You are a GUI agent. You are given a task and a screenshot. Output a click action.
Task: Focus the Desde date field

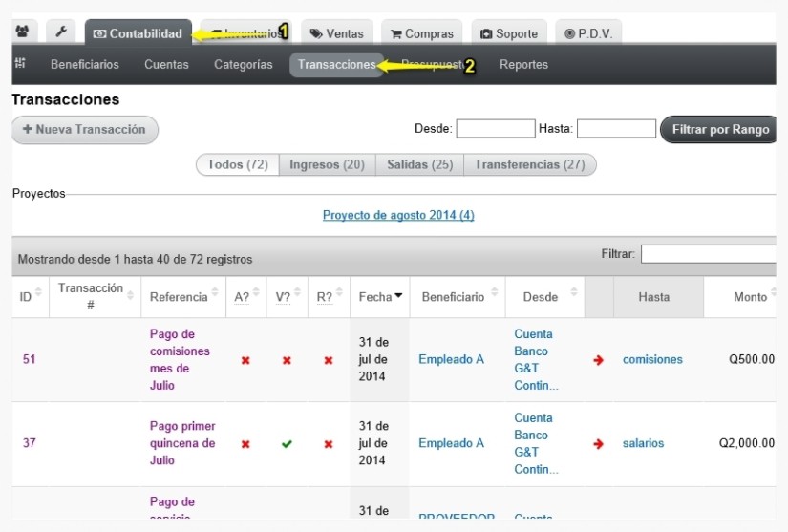496,129
